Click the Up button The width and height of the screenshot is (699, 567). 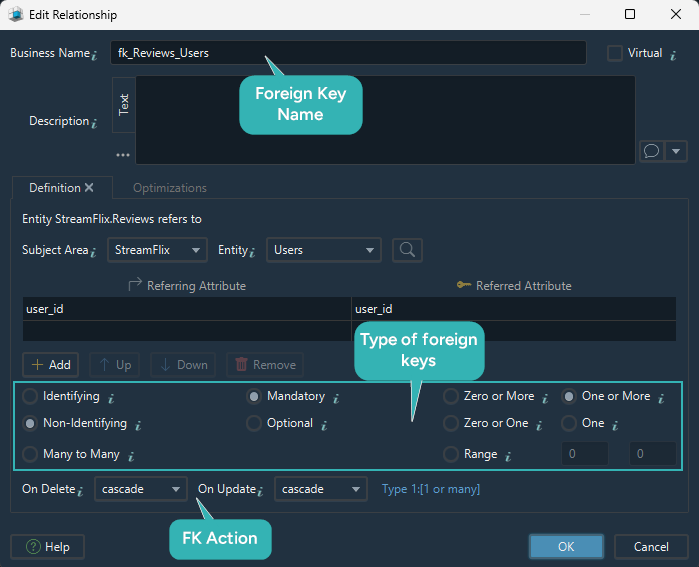point(115,365)
